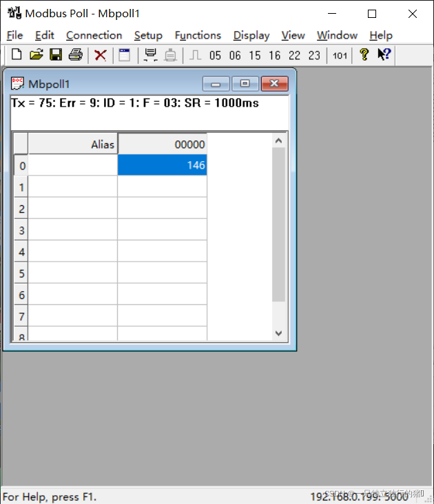434x504 pixels.
Task: Select row header 2
Action: pos(21,209)
